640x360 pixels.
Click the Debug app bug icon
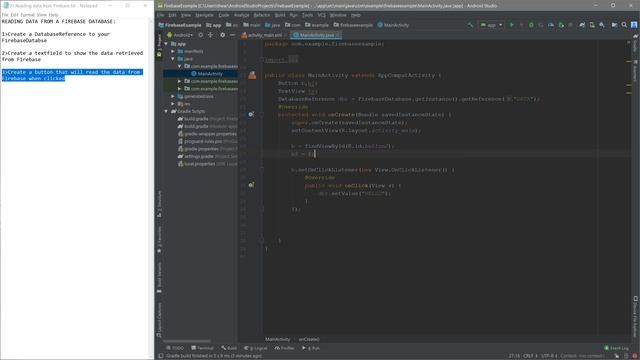point(531,25)
